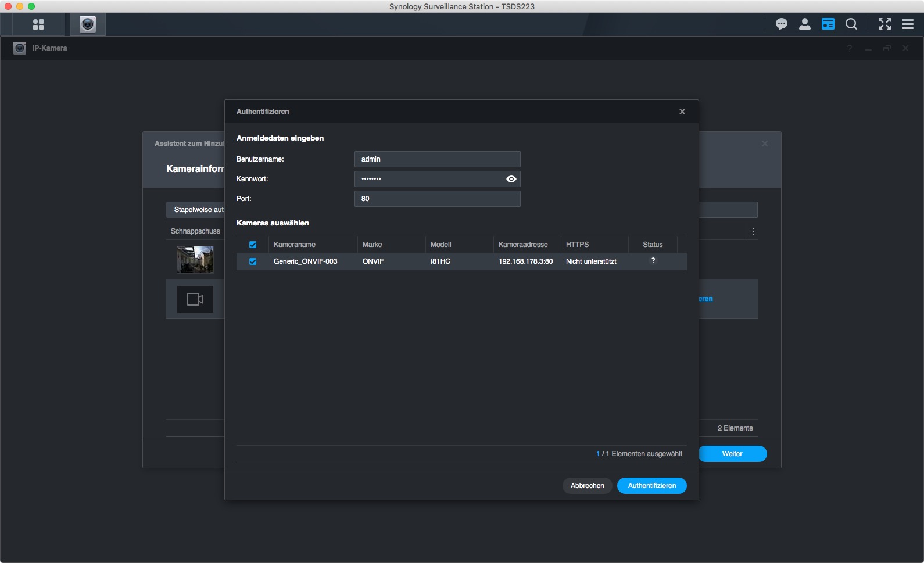The height and width of the screenshot is (563, 924).
Task: Click the IP camera app icon in taskbar
Action: 88,24
